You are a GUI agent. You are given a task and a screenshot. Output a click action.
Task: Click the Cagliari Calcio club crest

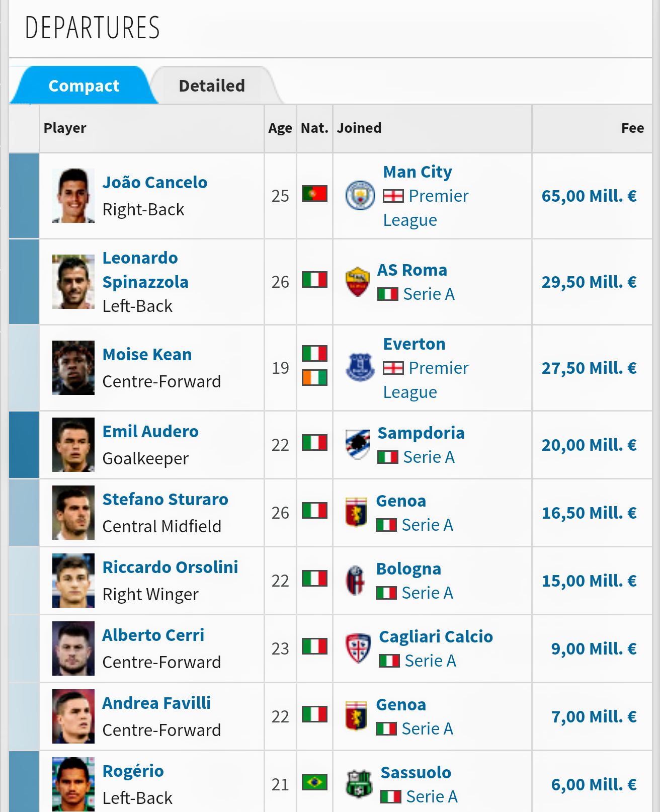[358, 648]
